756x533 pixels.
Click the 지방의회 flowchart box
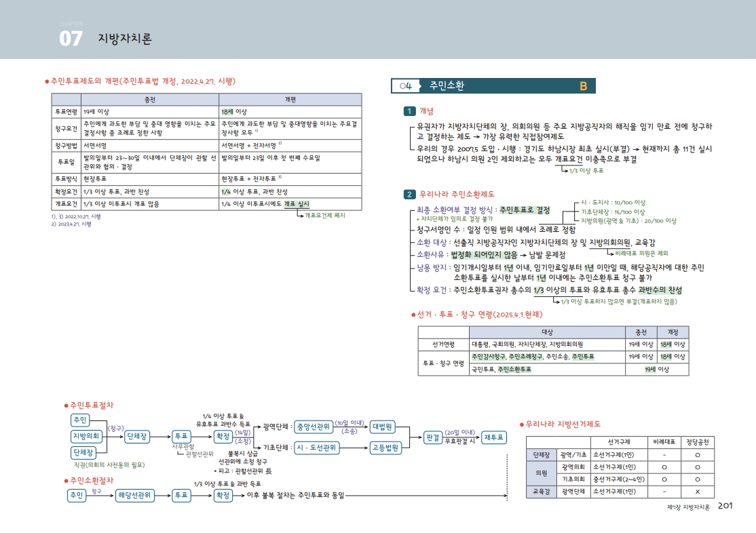(x=86, y=436)
